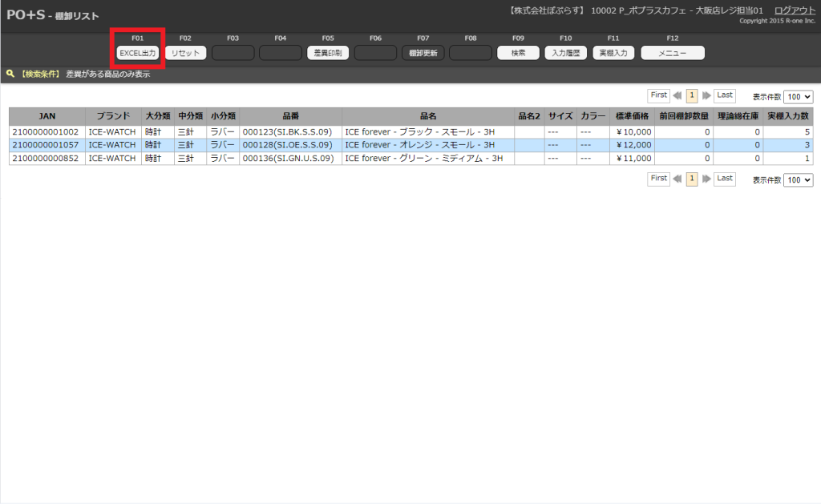
Task: Click next page arrow below the table
Action: click(706, 179)
